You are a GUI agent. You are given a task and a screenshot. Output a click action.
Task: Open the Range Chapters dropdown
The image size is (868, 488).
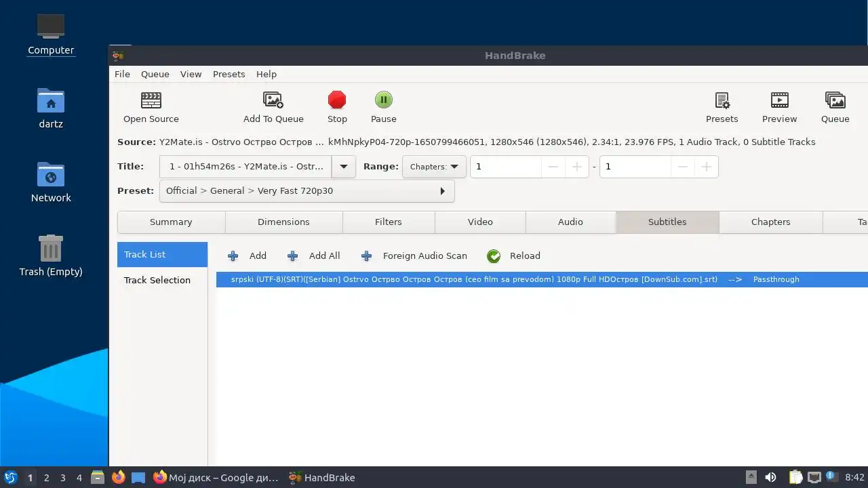pyautogui.click(x=434, y=167)
